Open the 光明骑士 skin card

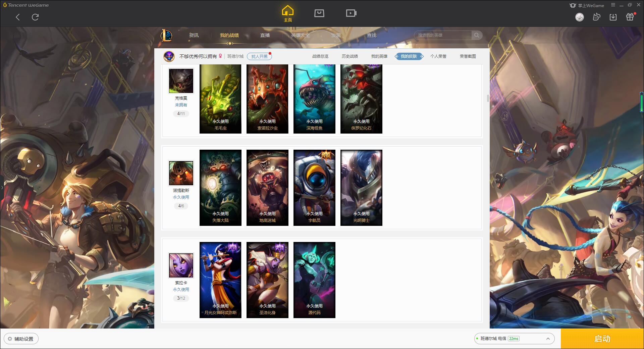tap(361, 188)
